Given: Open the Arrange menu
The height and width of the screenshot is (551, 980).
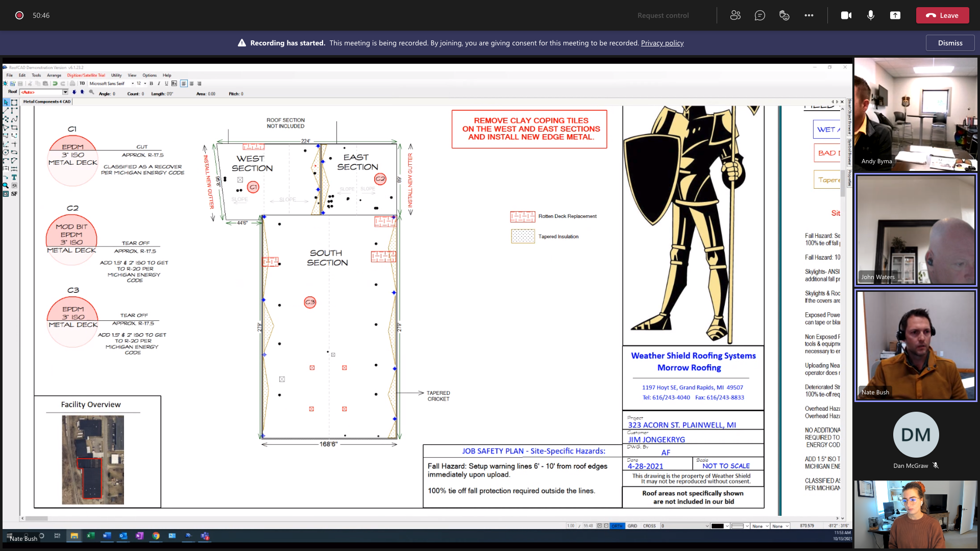Looking at the screenshot, I should pyautogui.click(x=54, y=75).
